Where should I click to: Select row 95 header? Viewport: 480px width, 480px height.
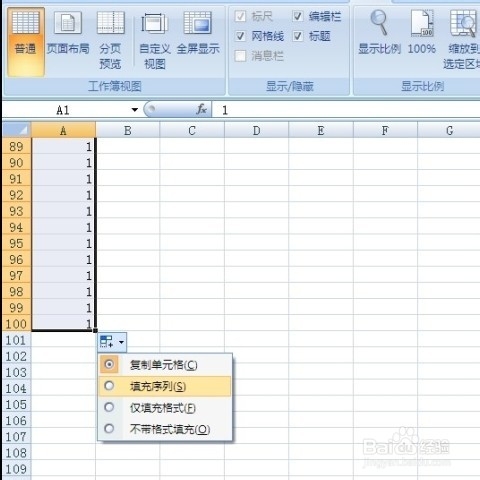coord(16,243)
